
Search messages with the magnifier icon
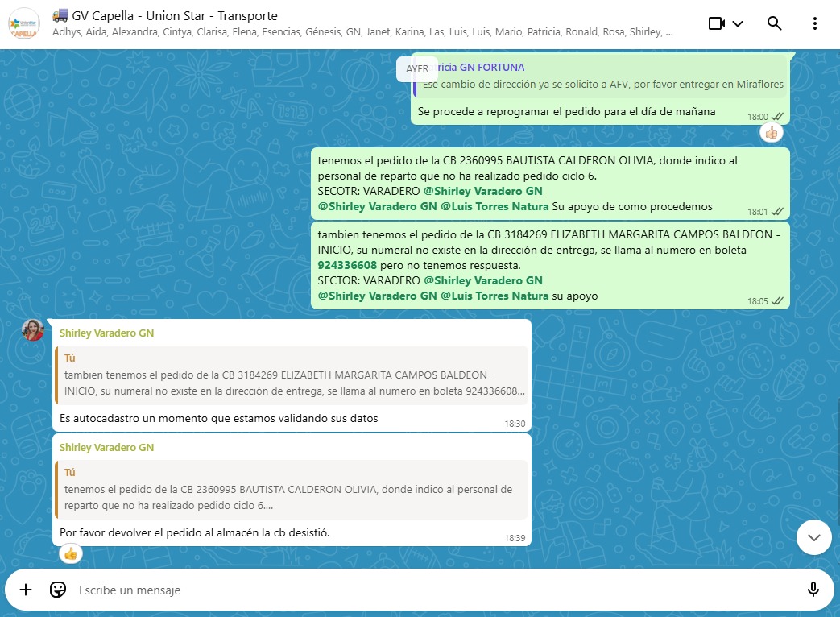tap(775, 23)
